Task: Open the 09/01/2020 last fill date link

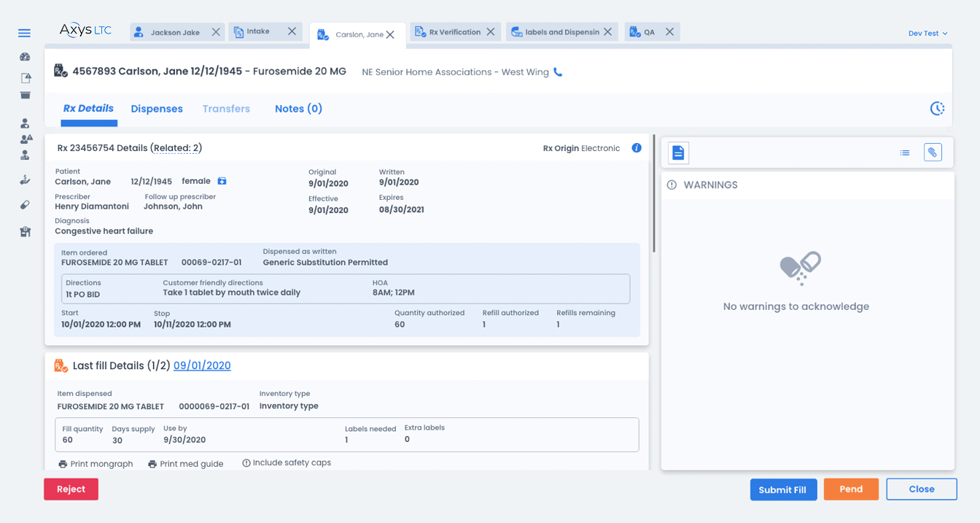Action: point(202,366)
